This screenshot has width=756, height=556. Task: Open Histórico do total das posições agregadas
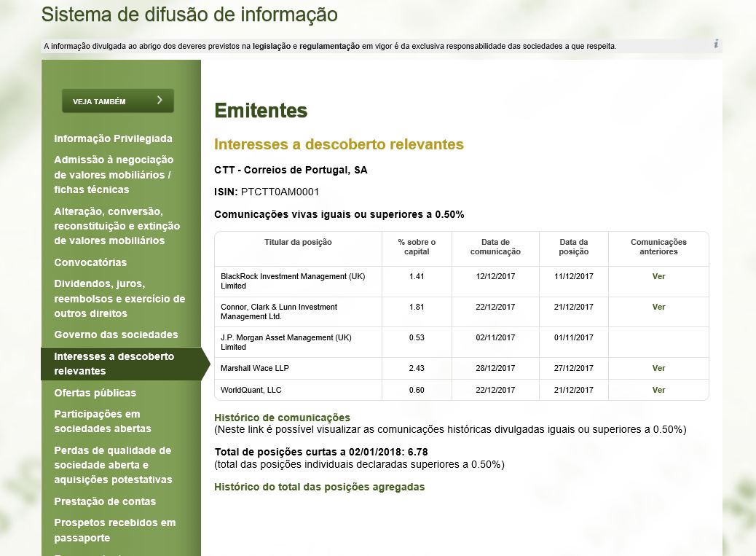point(319,487)
